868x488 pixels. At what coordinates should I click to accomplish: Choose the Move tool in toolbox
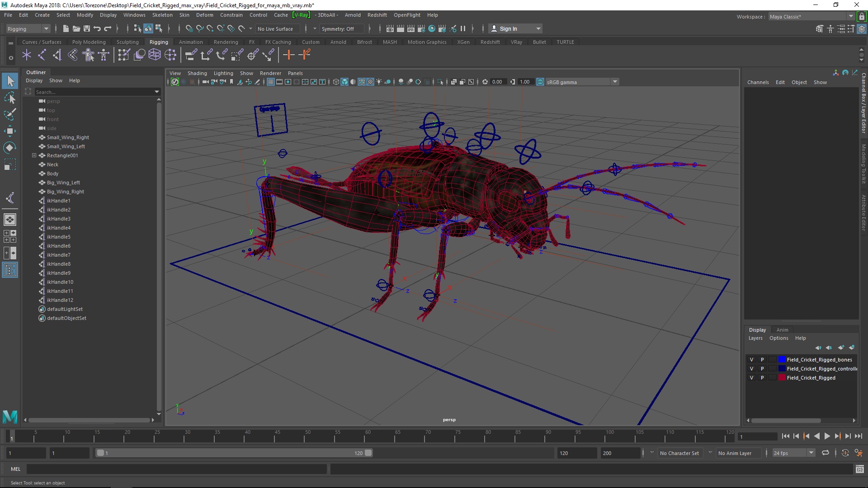pyautogui.click(x=10, y=131)
